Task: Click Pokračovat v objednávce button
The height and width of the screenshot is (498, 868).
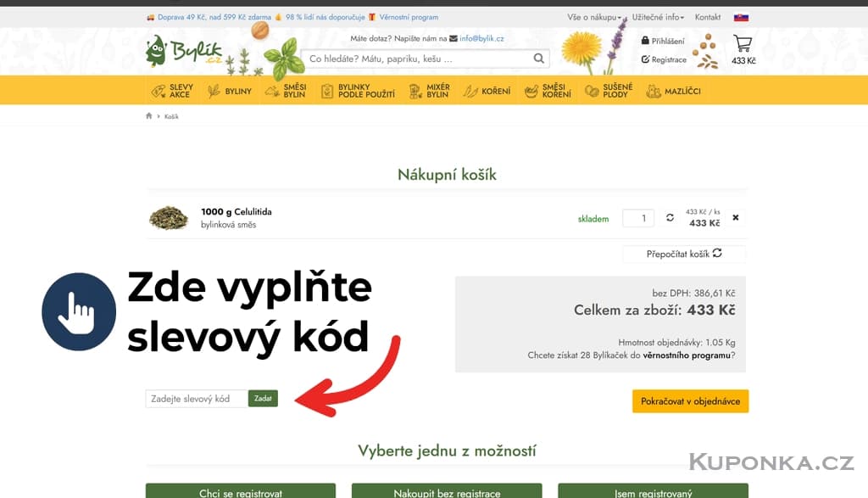Action: (x=690, y=401)
